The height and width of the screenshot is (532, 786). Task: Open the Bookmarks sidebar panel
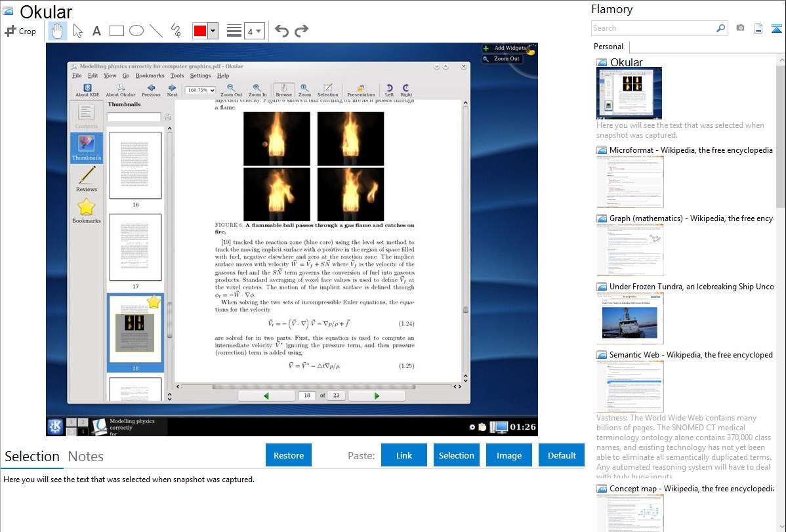86,211
